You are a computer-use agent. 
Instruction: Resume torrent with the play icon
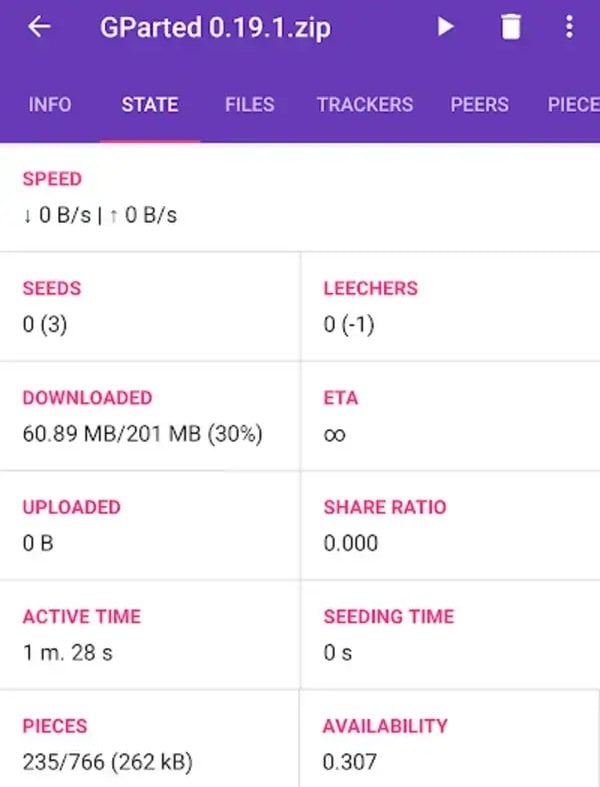445,27
